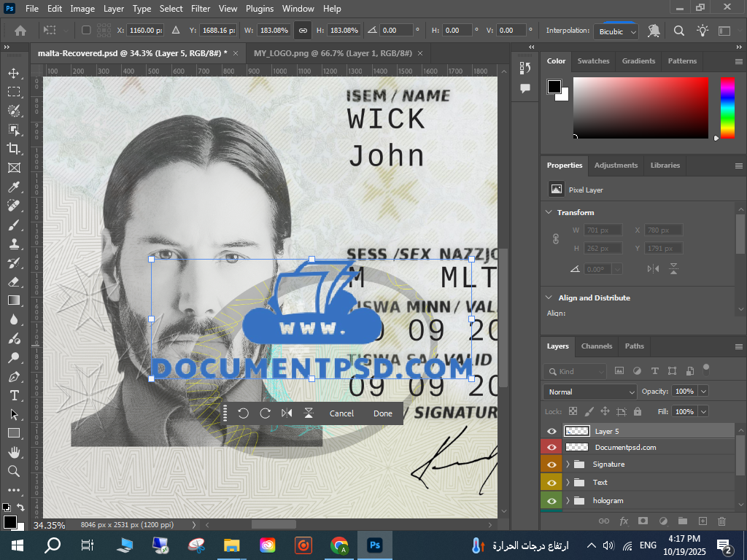This screenshot has height=560, width=747.
Task: Click Done to commit the transform
Action: (382, 413)
